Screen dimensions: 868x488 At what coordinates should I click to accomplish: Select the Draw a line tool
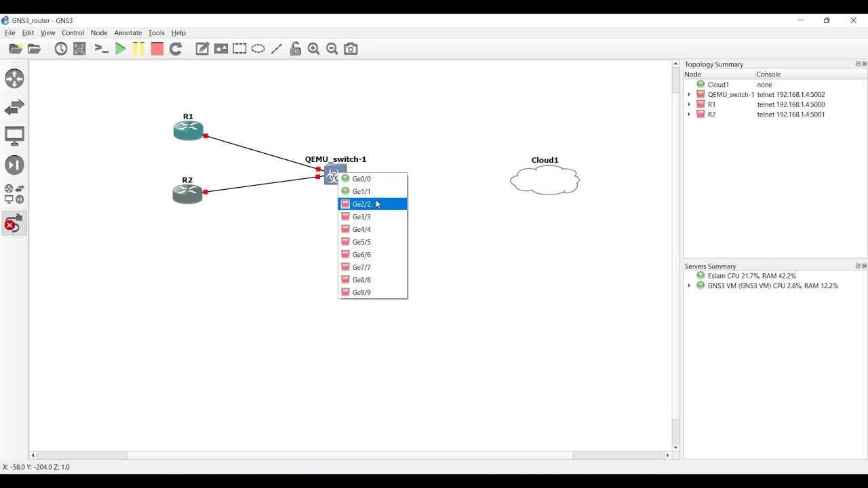coord(277,49)
